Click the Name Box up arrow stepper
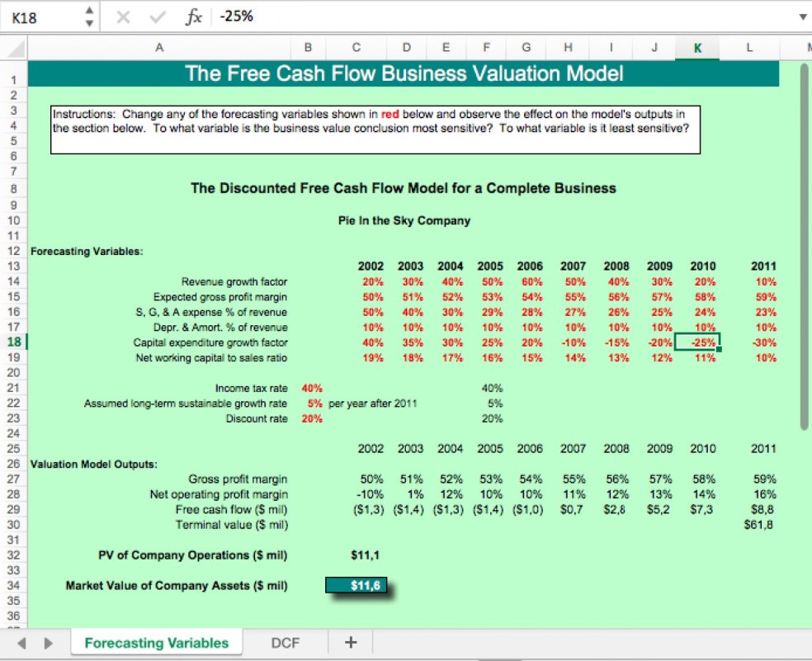 (88, 9)
